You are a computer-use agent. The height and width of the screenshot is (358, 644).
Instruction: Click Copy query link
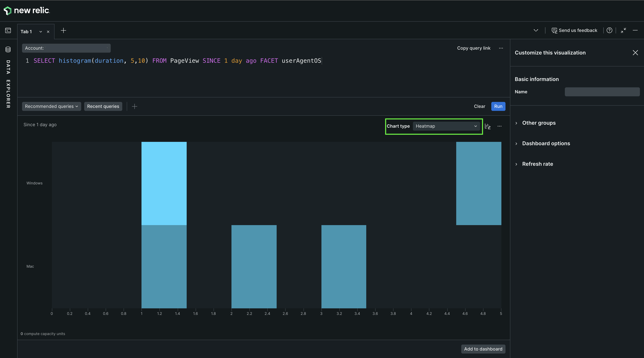coord(474,48)
